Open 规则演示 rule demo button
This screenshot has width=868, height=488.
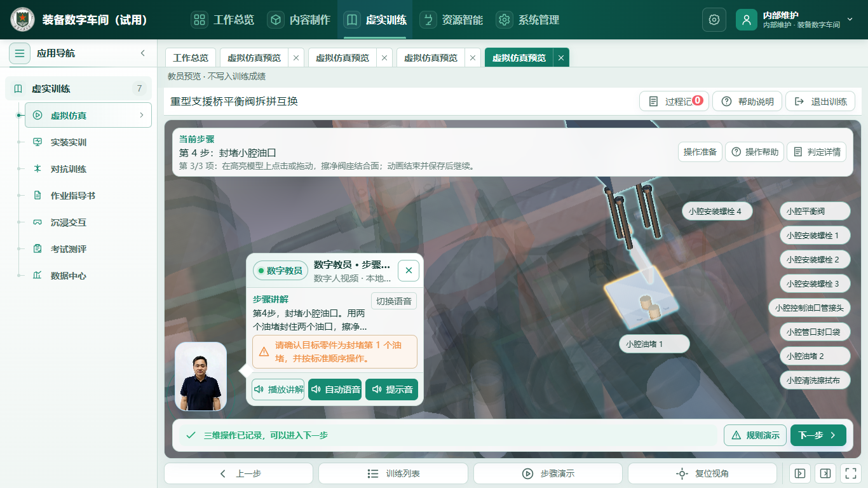click(755, 435)
